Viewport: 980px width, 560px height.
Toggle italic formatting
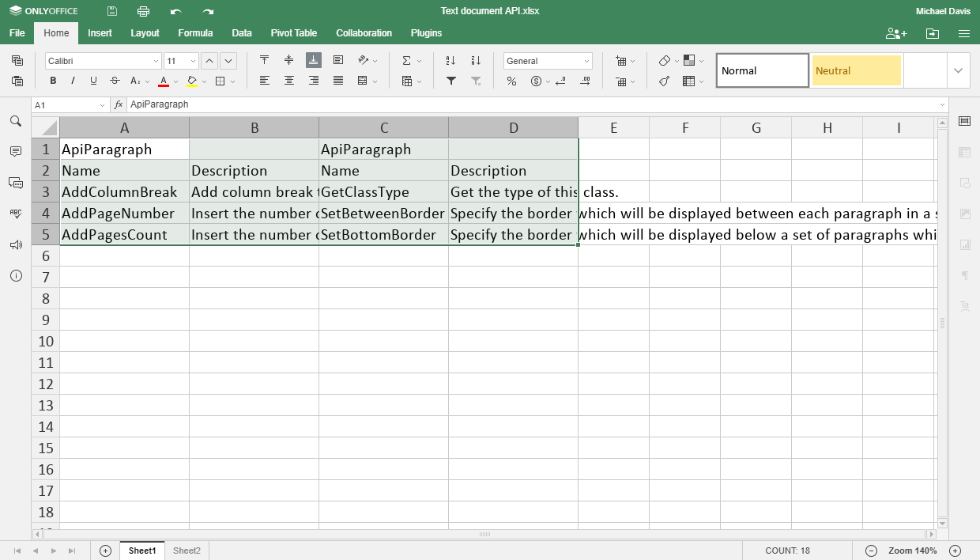[x=71, y=81]
